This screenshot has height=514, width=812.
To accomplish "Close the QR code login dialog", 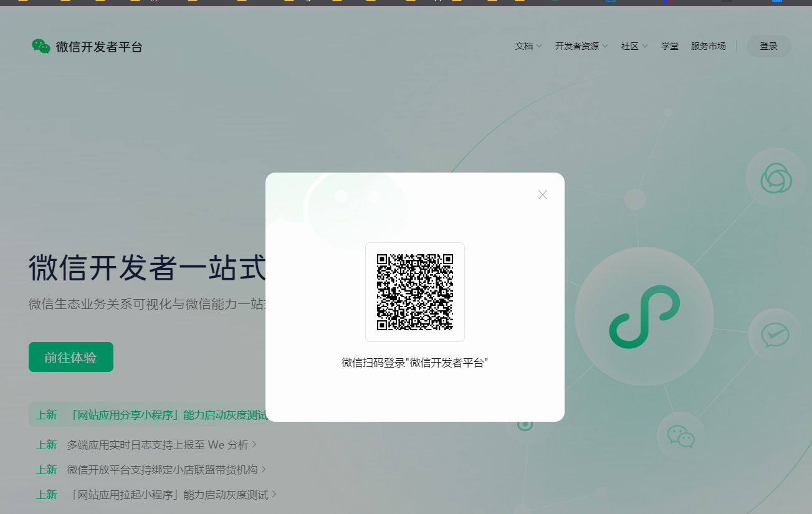I will point(543,195).
